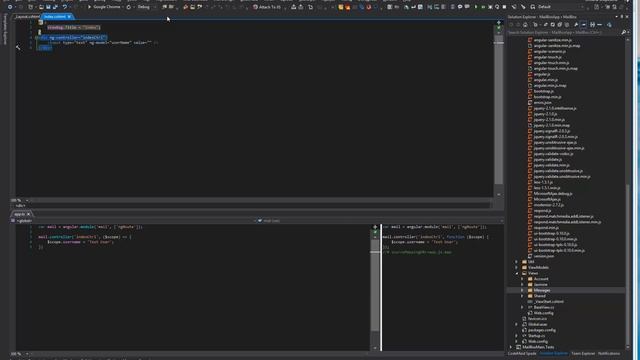640x360 pixels.
Task: Pin the Solution Explorer panel (auto hide)
Action: (x=622, y=17)
